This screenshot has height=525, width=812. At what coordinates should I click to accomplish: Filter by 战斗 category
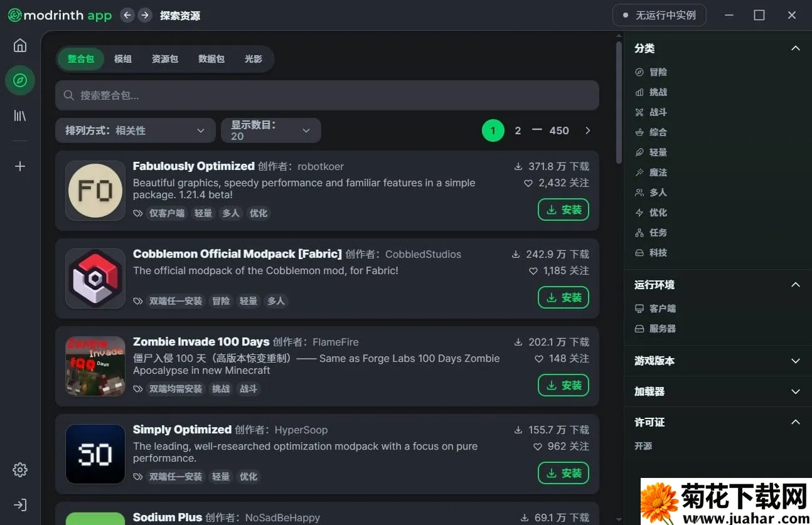[x=651, y=112]
